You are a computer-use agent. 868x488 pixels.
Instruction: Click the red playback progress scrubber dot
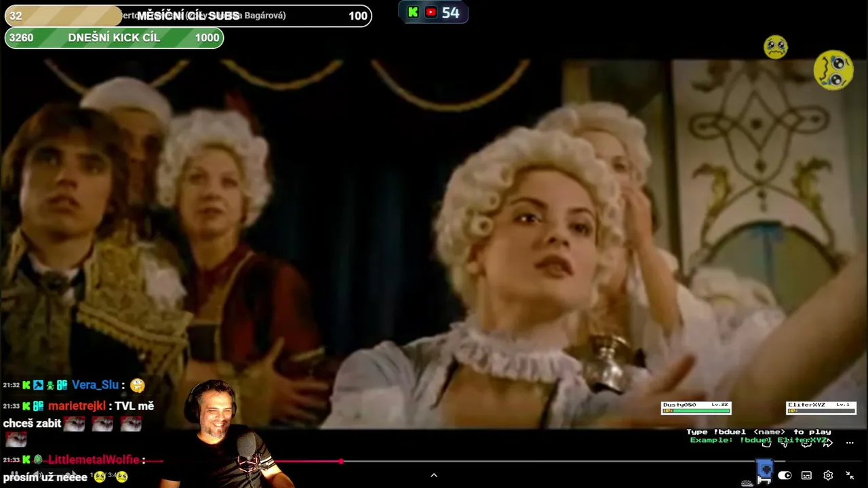click(340, 462)
